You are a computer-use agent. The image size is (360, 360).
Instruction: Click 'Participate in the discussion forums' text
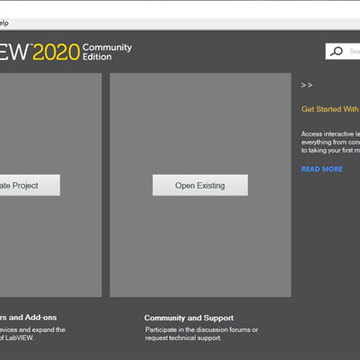coord(201,330)
